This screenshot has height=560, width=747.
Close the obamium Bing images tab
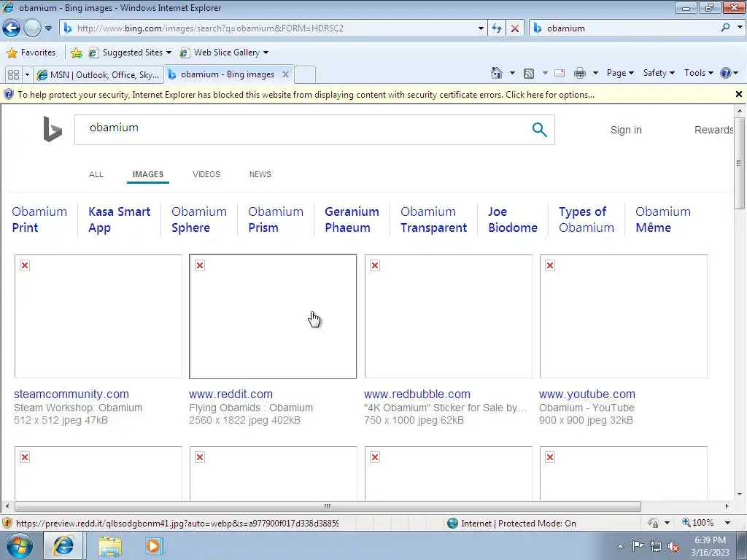pyautogui.click(x=285, y=74)
